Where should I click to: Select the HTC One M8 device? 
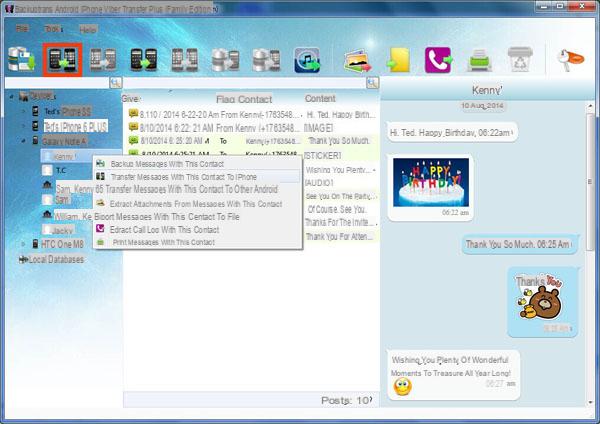pos(62,244)
